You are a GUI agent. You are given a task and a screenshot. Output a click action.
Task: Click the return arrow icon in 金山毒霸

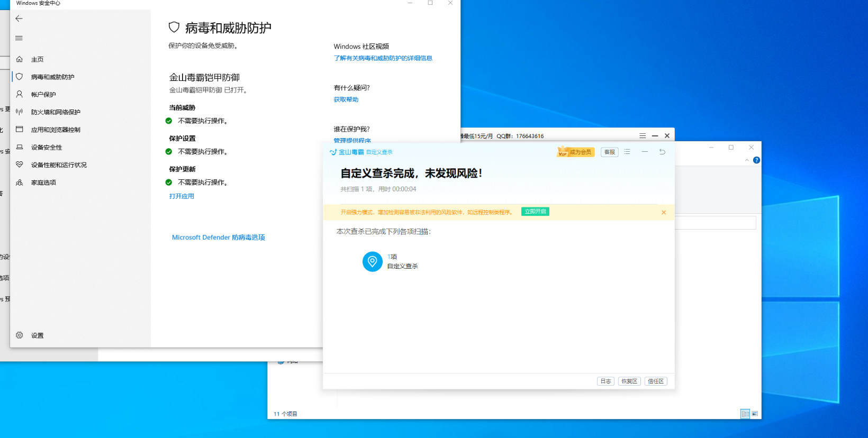[x=662, y=152]
